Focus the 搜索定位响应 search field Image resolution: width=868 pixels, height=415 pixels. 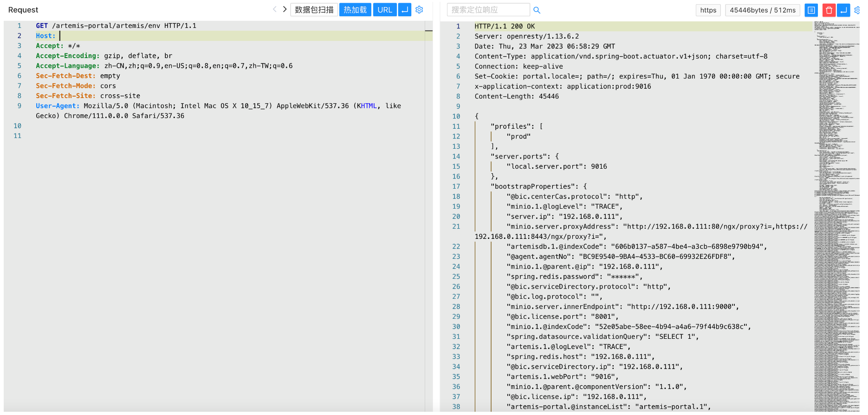488,10
